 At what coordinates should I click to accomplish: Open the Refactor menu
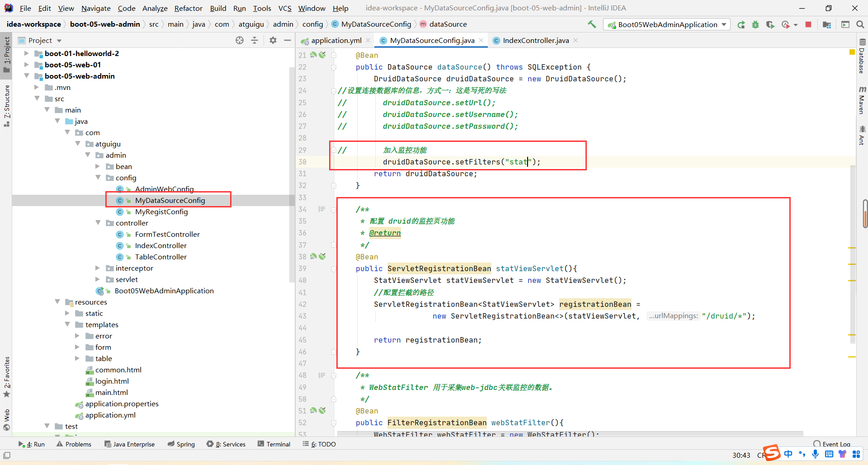click(188, 8)
